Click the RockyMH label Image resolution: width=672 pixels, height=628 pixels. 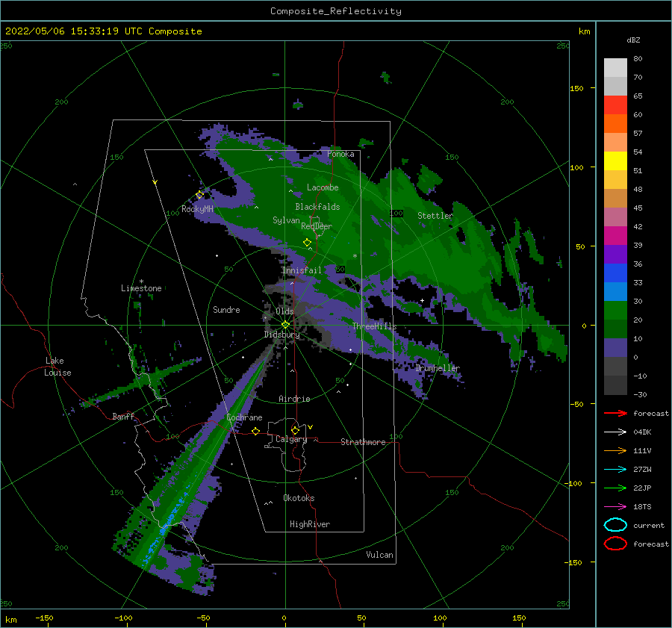point(197,209)
